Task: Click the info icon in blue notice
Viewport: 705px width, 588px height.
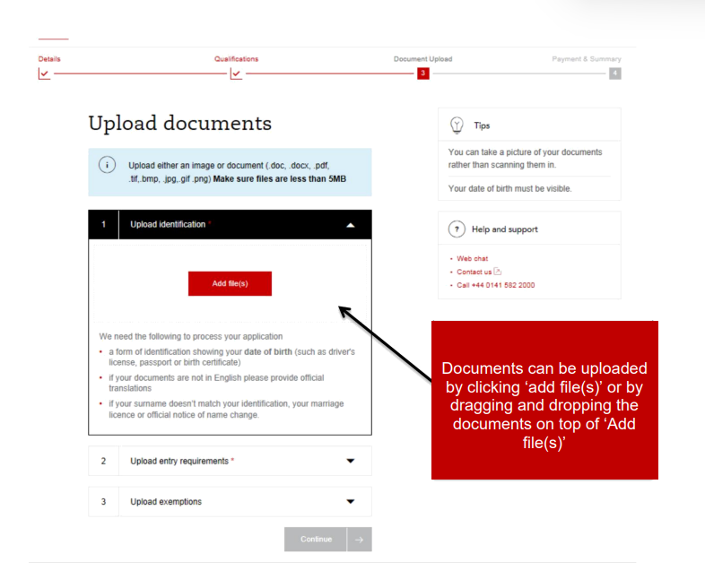Action: click(x=107, y=165)
